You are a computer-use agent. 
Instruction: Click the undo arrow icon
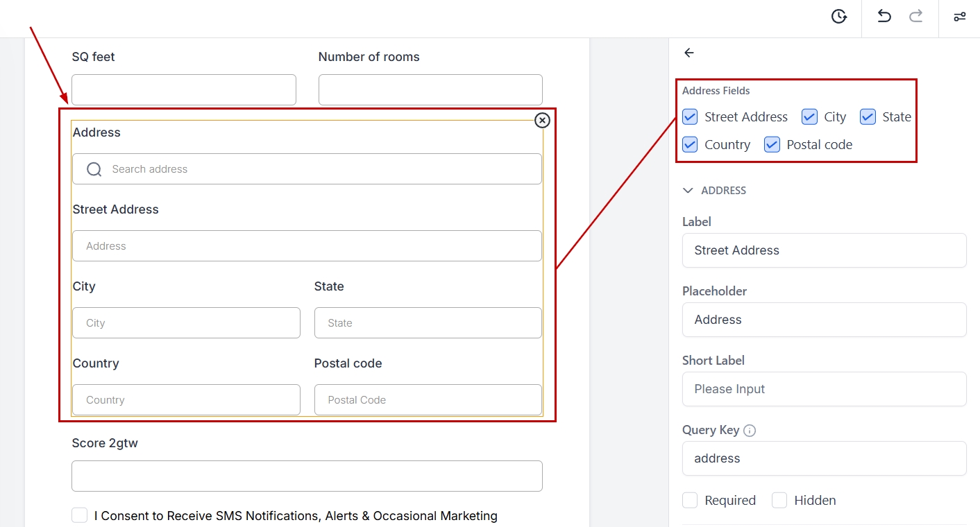coord(884,17)
